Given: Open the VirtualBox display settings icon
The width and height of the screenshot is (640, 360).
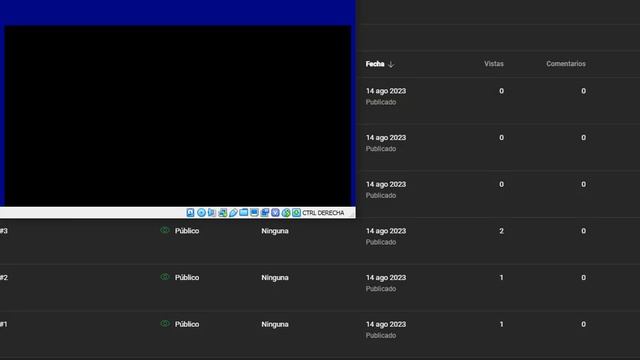Looking at the screenshot, I should pos(254,213).
